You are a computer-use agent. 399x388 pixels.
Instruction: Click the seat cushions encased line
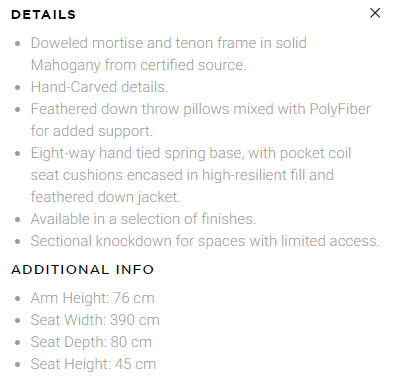(182, 175)
